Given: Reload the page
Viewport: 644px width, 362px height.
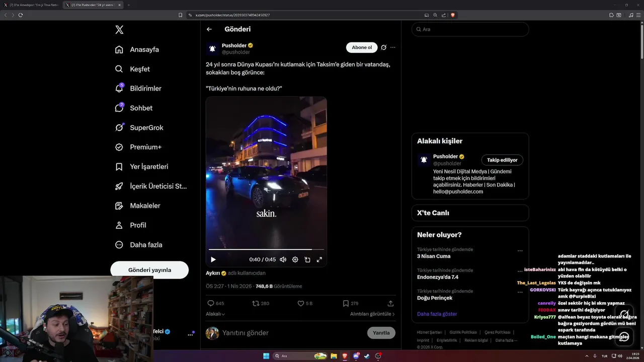Looking at the screenshot, I should [21, 15].
